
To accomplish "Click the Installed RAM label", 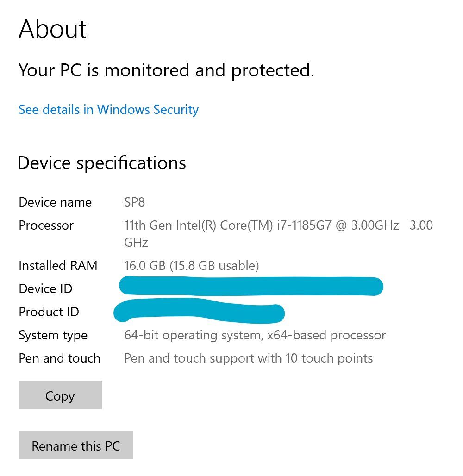I will click(x=58, y=265).
